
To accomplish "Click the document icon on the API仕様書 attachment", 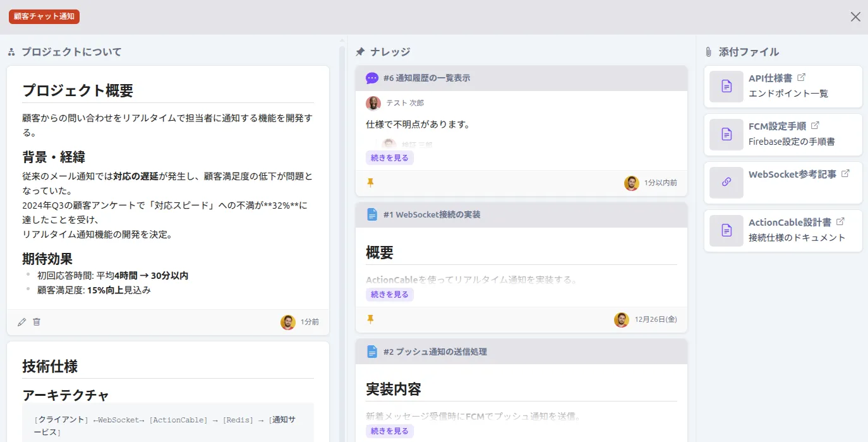I will [x=725, y=87].
